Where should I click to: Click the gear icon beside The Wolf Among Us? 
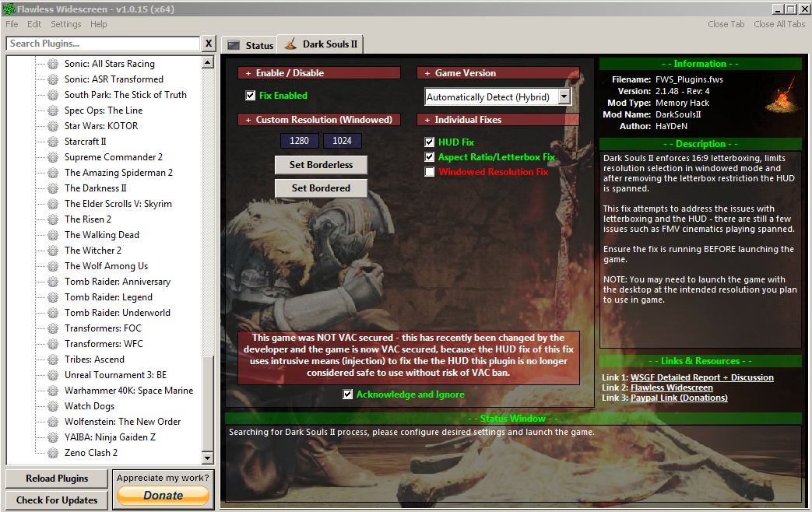click(53, 266)
